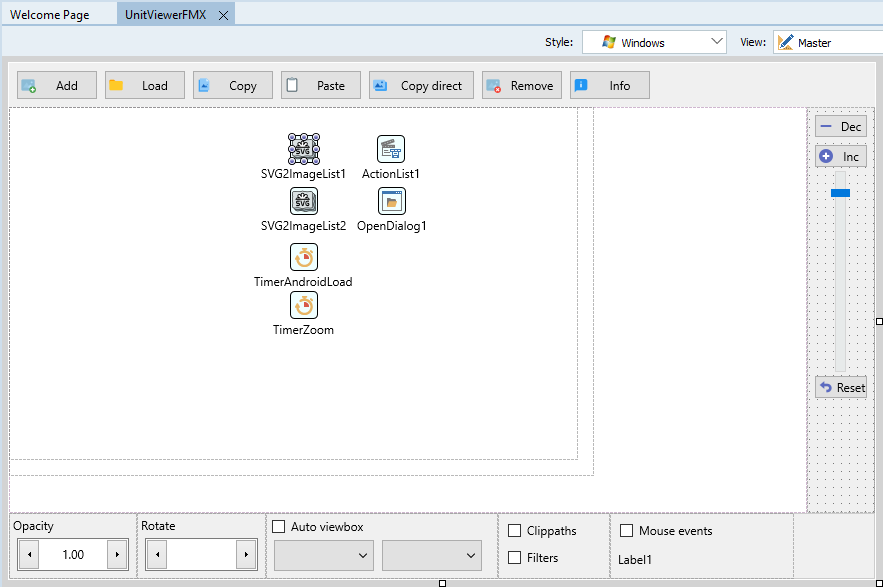
Task: Expand the second combo box under Auto viewbox
Action: (432, 555)
